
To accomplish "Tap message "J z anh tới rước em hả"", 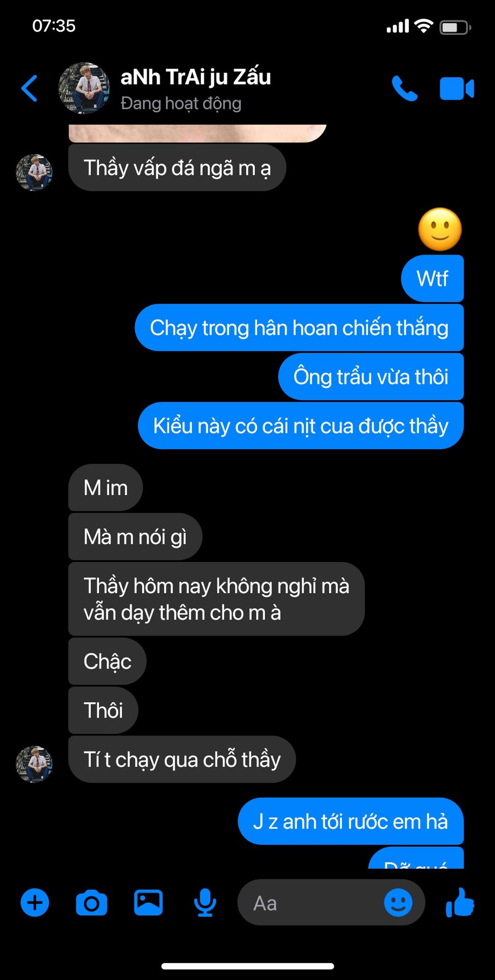I will tap(351, 822).
